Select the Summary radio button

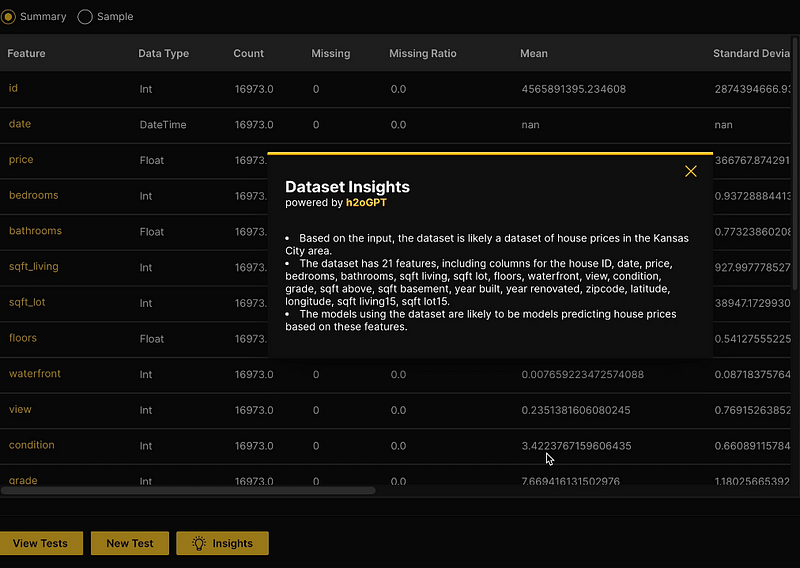point(9,16)
